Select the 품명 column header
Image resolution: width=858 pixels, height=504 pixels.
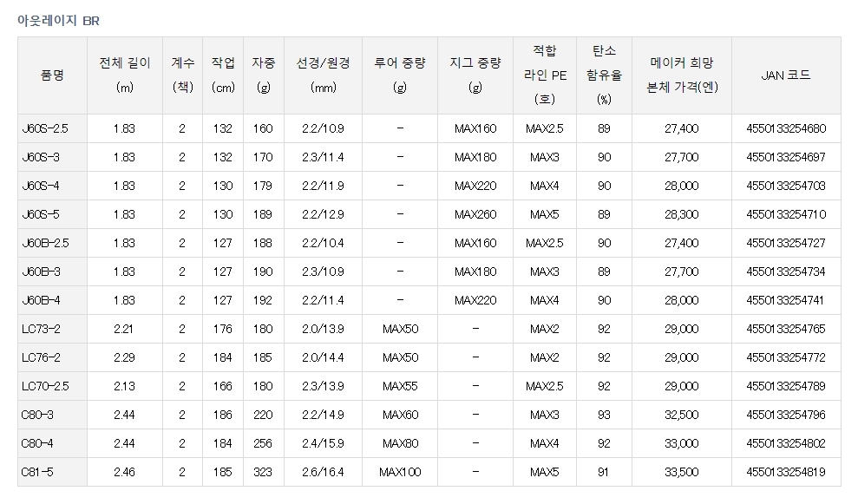coord(53,75)
